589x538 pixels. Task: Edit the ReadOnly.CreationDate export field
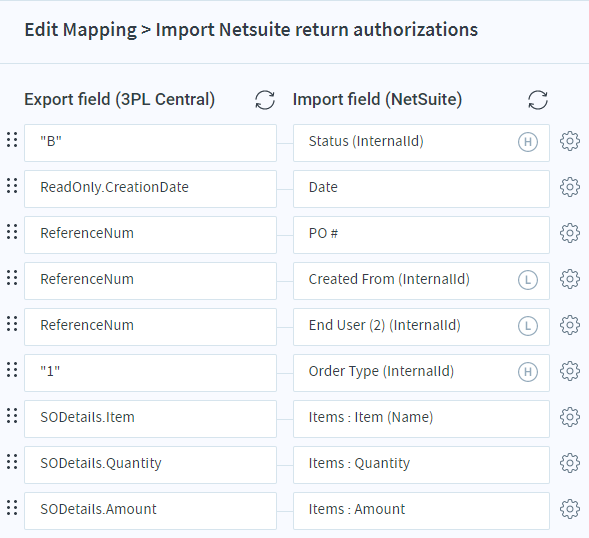(150, 189)
